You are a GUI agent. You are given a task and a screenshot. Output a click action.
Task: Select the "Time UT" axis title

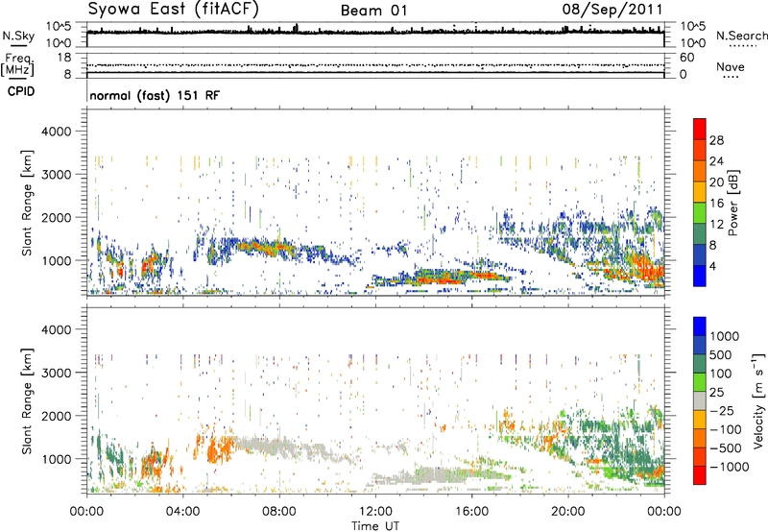click(375, 526)
